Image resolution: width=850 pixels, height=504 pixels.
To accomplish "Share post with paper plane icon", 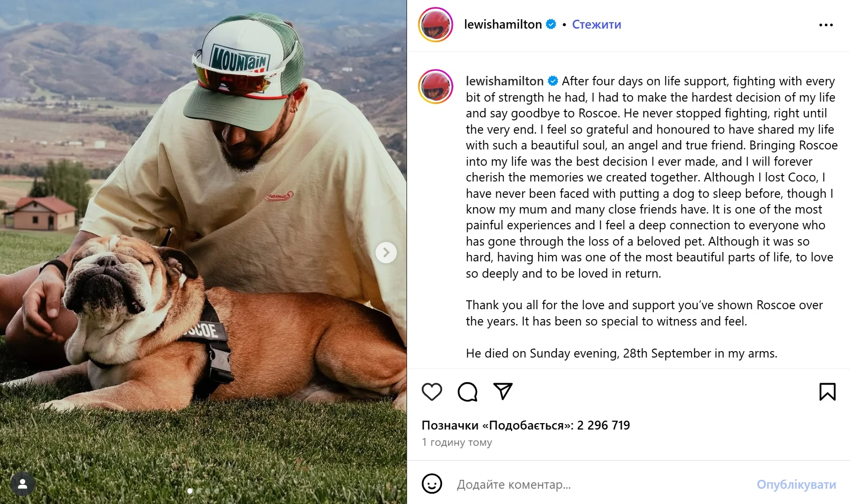I will tap(503, 391).
